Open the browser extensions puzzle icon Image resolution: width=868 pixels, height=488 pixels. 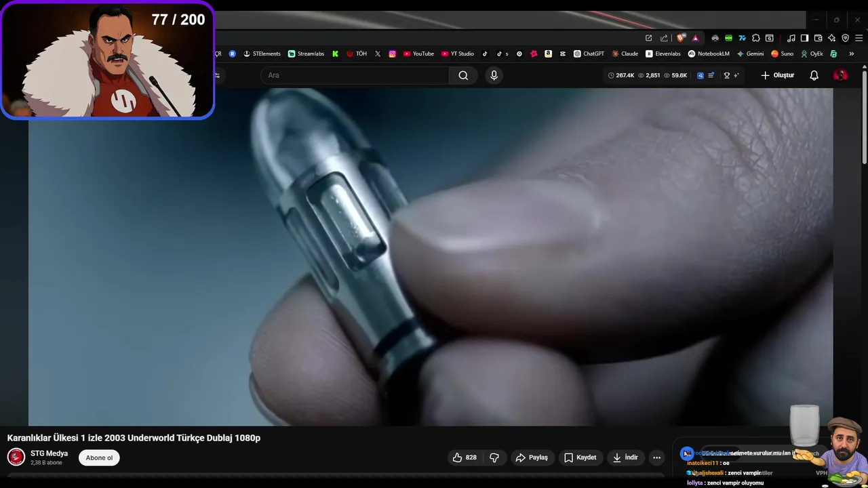(756, 38)
